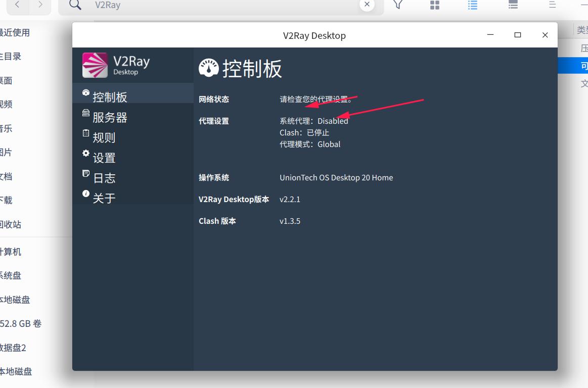Viewport: 588px width, 388px height.
Task: Click the 网络状态 label
Action: click(214, 100)
